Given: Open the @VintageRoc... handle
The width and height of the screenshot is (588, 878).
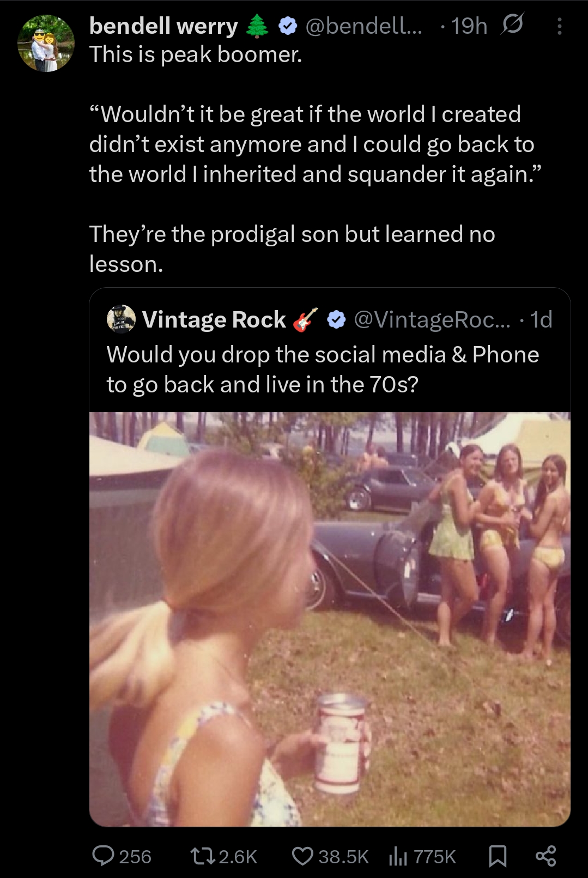Looking at the screenshot, I should pos(432,319).
